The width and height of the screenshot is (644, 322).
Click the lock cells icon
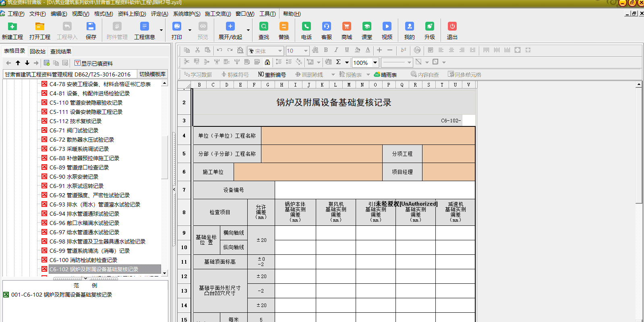point(267,62)
